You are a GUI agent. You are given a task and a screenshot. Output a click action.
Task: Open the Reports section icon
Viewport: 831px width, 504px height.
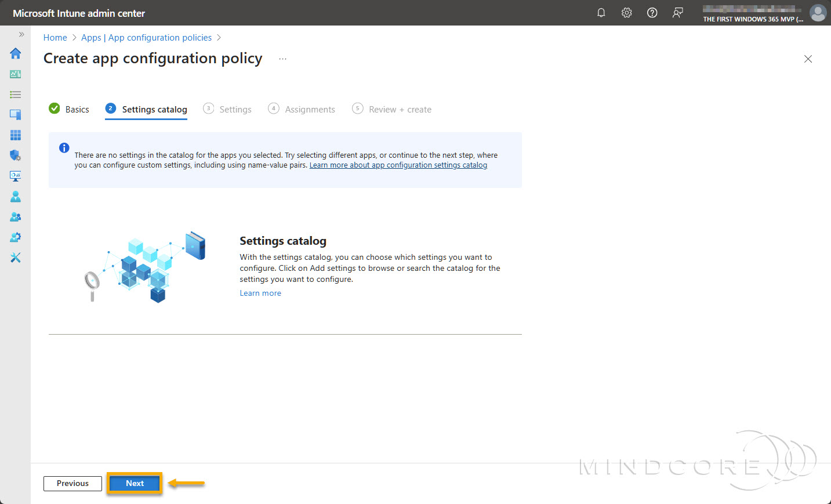pos(15,176)
